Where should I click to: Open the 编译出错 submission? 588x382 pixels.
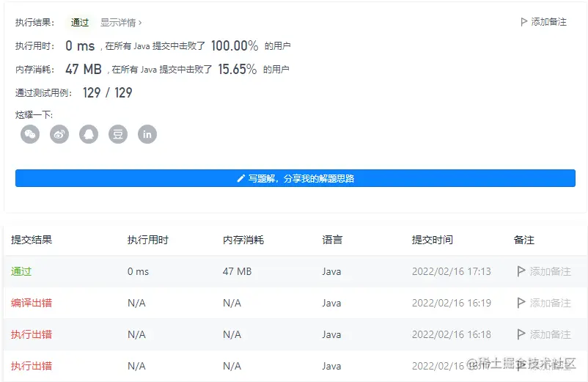32,303
